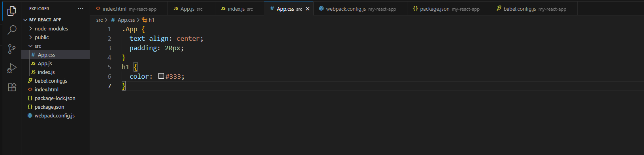Image resolution: width=644 pixels, height=155 pixels.
Task: Click the h1 breadcrumb symbol
Action: 148,20
